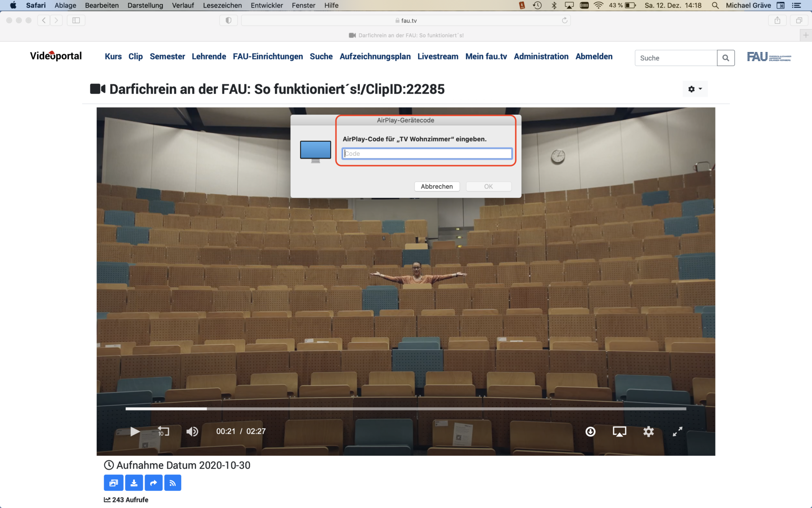Viewport: 812px width, 508px height.
Task: Click the blue download button below video
Action: click(x=134, y=483)
